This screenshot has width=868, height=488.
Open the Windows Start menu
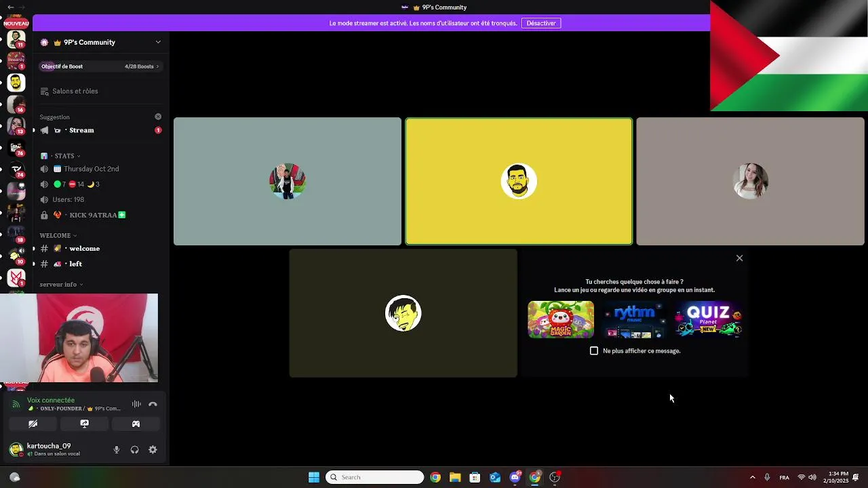click(314, 477)
